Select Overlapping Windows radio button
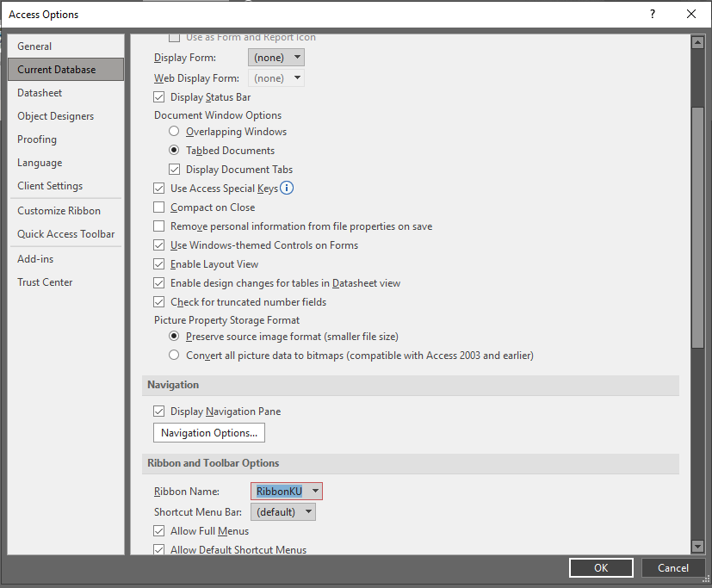The height and width of the screenshot is (588, 712). pos(174,131)
